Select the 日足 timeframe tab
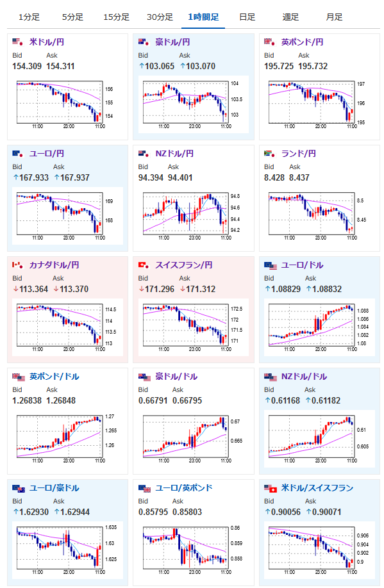Image resolution: width=384 pixels, height=588 pixels. pyautogui.click(x=247, y=17)
